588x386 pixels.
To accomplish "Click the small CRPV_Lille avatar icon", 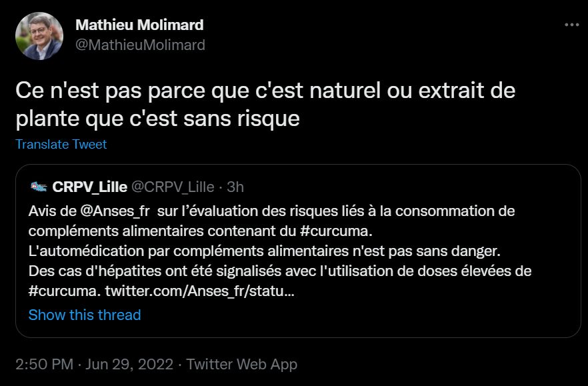I will point(38,186).
